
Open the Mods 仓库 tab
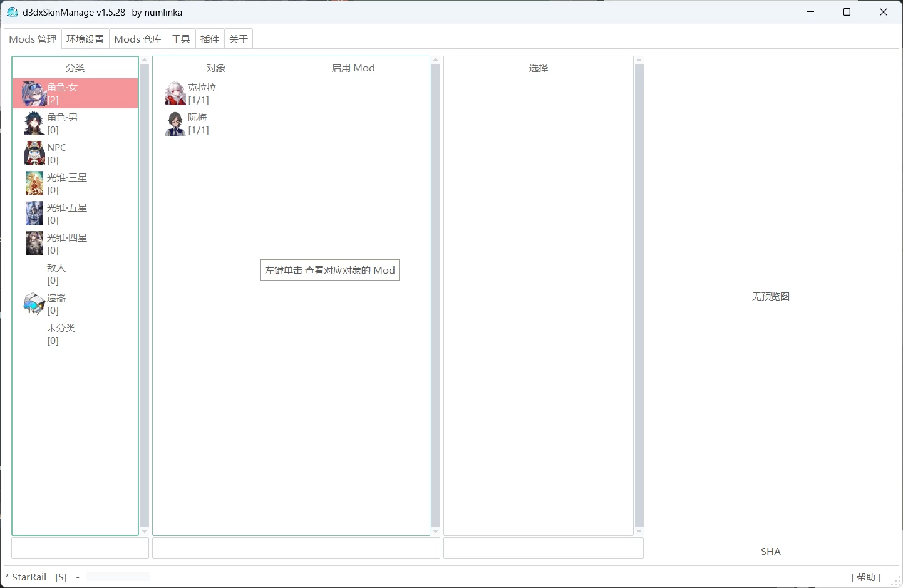click(138, 39)
